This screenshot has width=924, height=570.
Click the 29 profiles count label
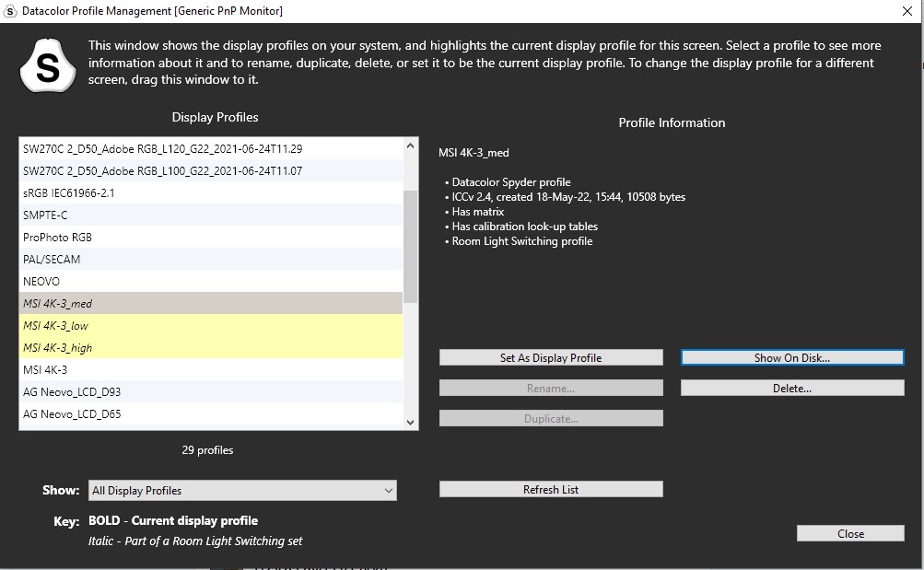[x=207, y=450]
